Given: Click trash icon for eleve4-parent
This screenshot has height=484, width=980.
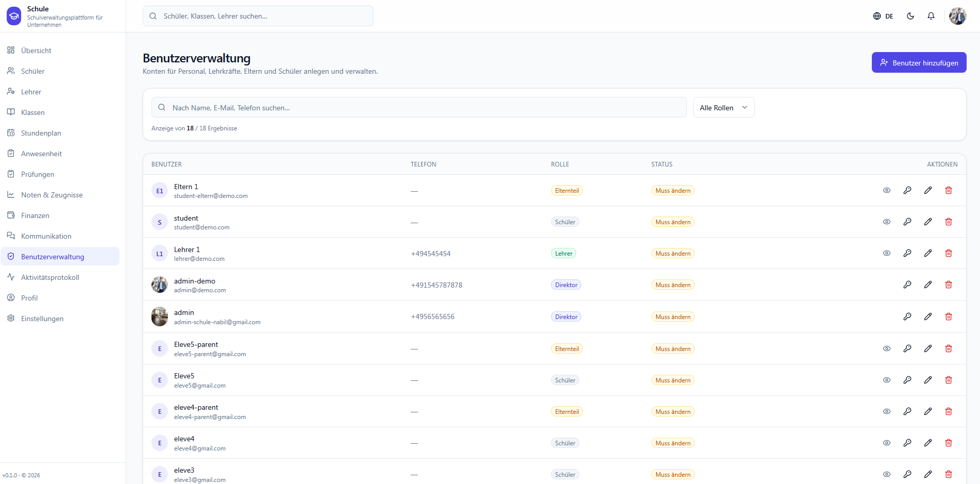Looking at the screenshot, I should pos(949,411).
